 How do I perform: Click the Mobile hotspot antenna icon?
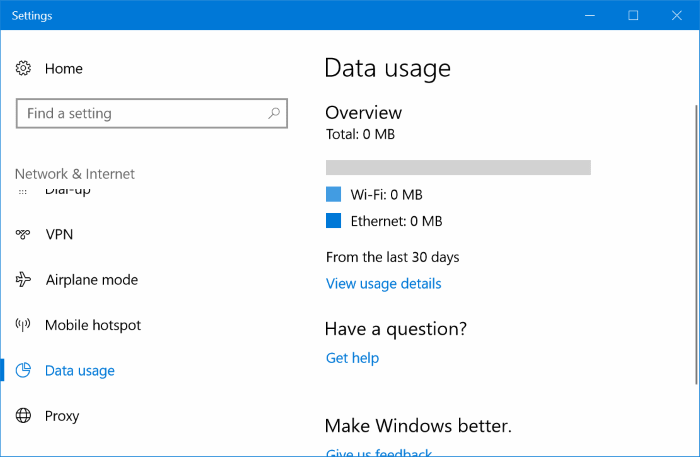23,325
